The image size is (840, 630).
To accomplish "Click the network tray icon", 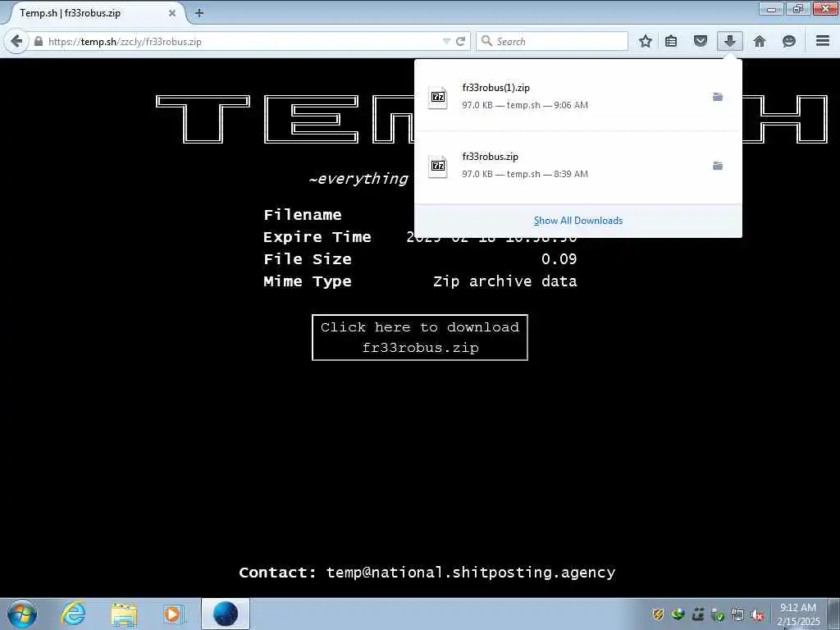I will (737, 615).
